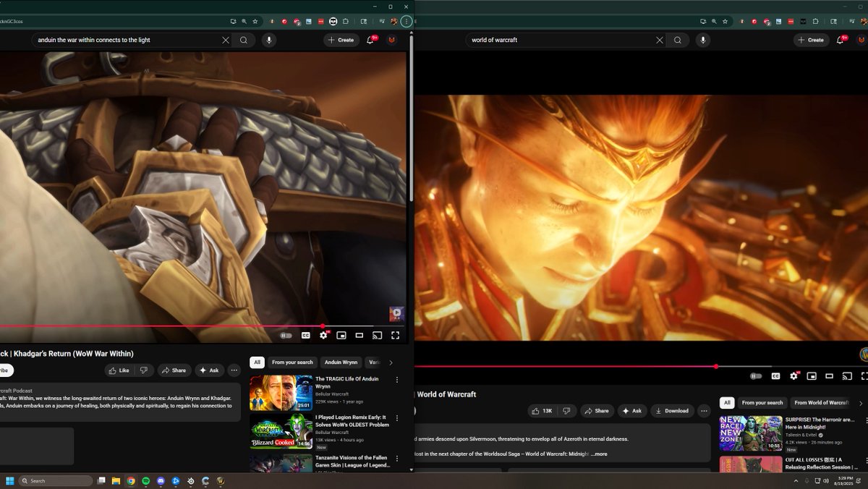Select 'From your search' chip in left window
Image resolution: width=868 pixels, height=489 pixels.
click(292, 362)
